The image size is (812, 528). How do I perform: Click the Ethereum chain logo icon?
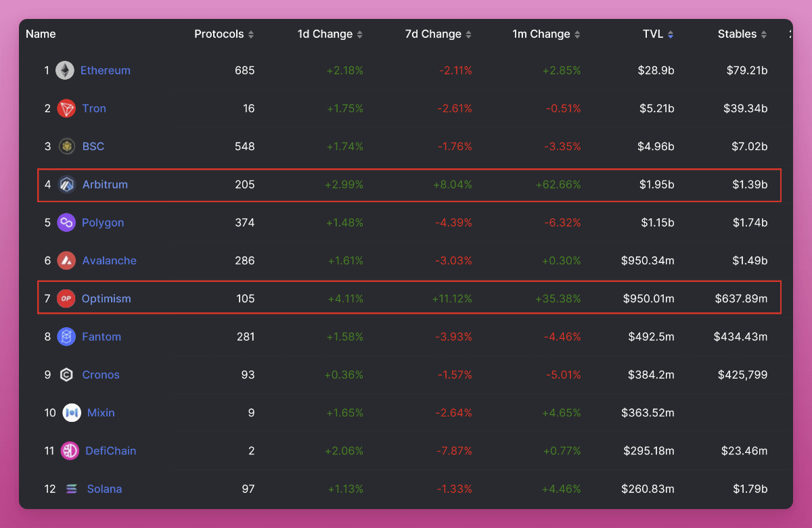click(x=65, y=70)
